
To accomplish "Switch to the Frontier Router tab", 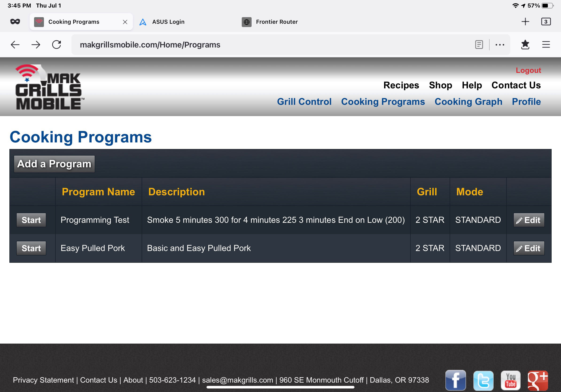I will [277, 22].
